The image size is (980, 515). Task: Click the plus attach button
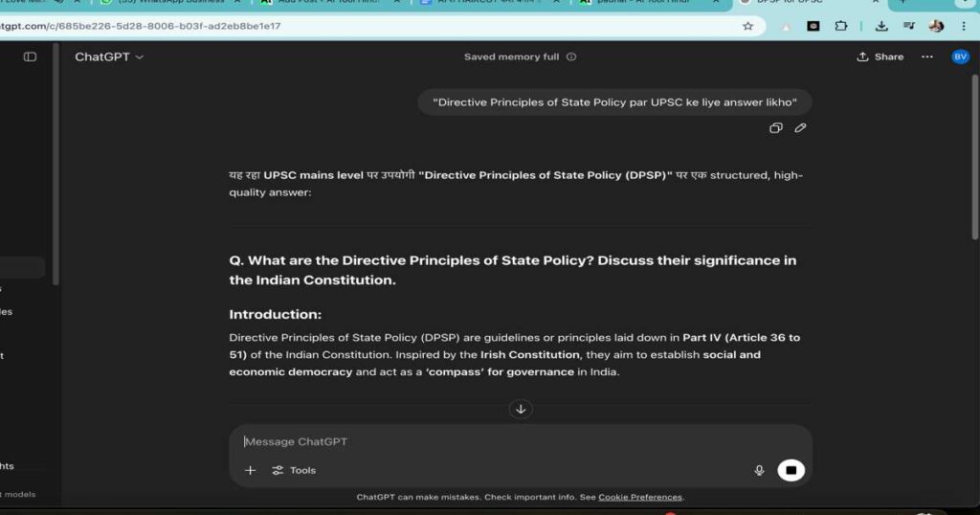(x=250, y=471)
